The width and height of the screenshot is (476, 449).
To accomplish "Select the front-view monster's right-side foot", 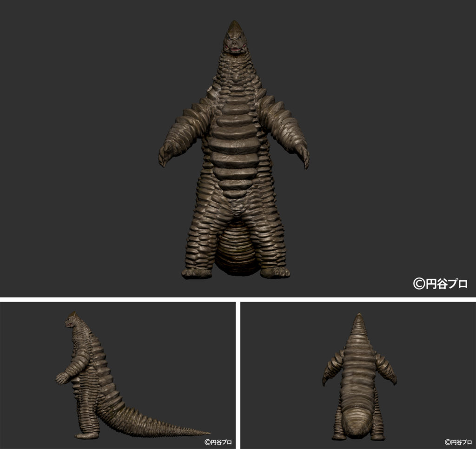I will 275,272.
